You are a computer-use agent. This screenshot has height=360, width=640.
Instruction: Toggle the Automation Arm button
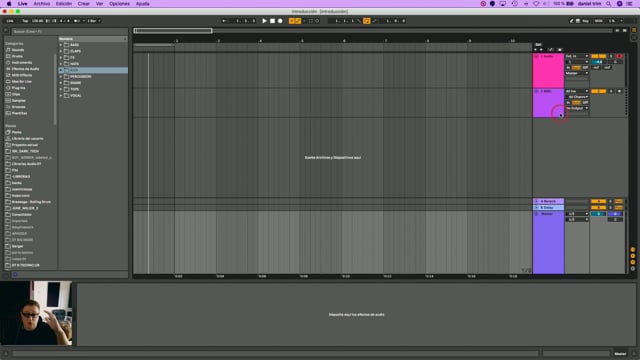click(298, 21)
